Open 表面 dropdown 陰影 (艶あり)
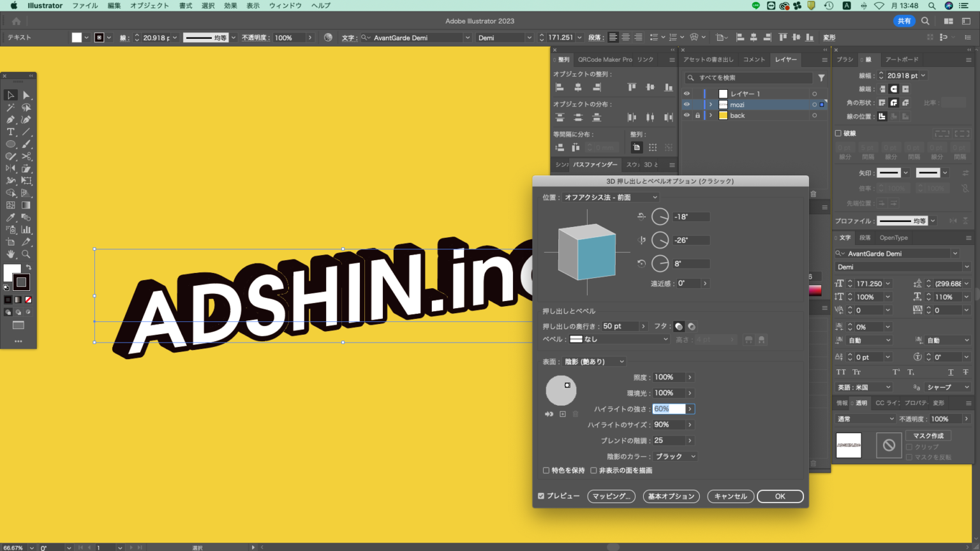The width and height of the screenshot is (980, 551). coord(594,362)
